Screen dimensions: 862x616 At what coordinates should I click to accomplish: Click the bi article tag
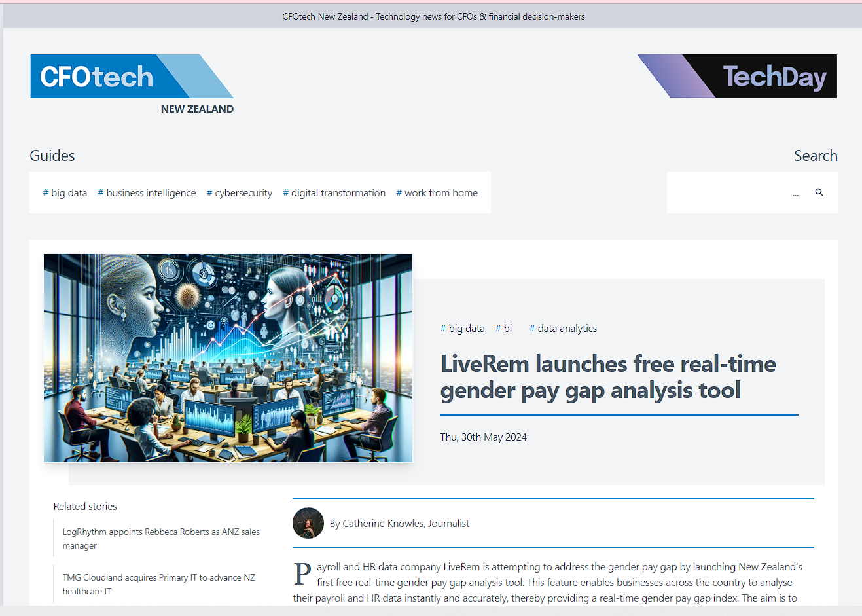click(x=503, y=328)
